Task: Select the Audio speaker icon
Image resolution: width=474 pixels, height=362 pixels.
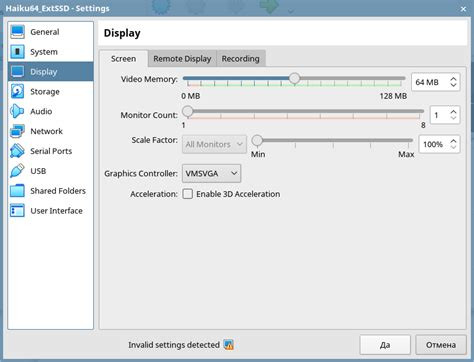Action: click(x=17, y=111)
